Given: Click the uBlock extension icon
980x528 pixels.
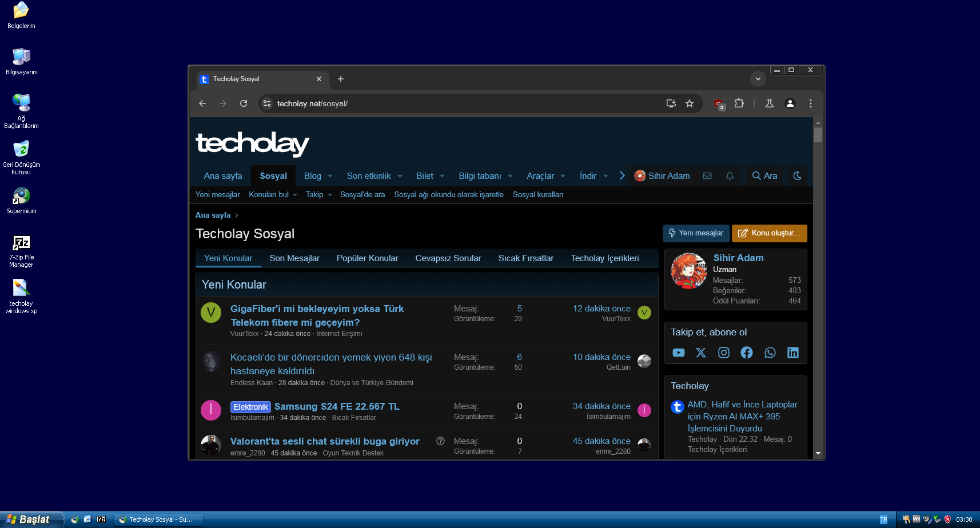Looking at the screenshot, I should click(719, 104).
